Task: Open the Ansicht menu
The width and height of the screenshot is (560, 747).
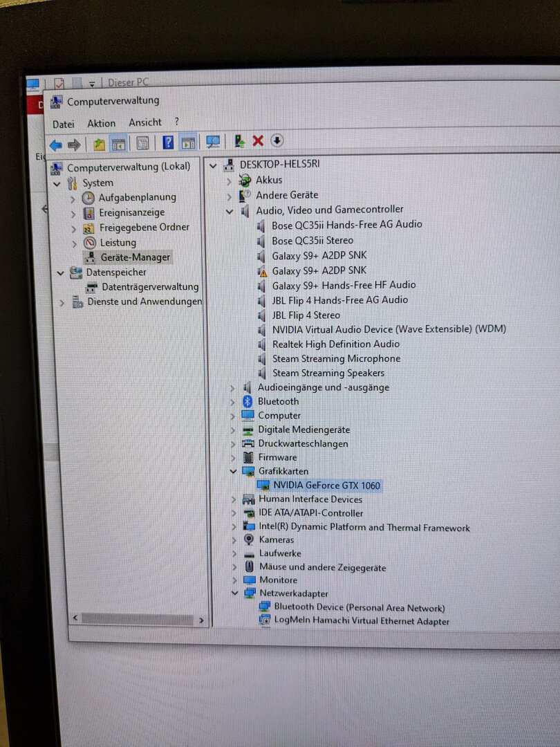Action: coord(145,122)
